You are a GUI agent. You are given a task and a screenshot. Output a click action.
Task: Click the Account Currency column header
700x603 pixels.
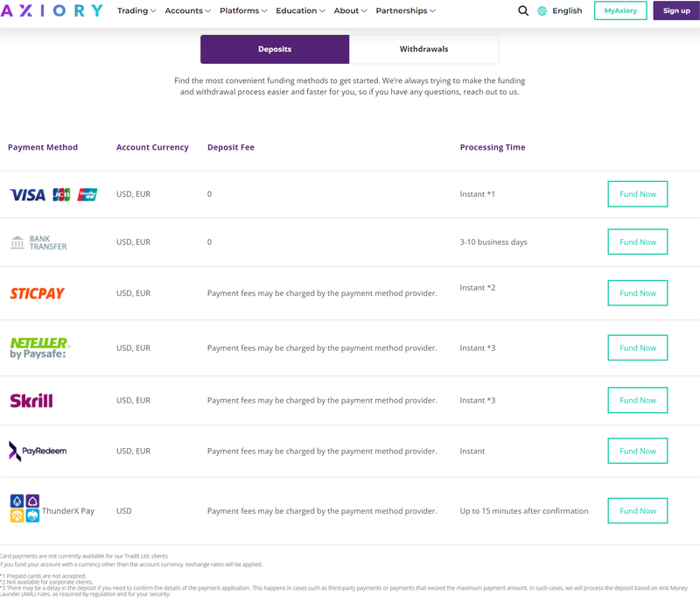click(x=152, y=147)
